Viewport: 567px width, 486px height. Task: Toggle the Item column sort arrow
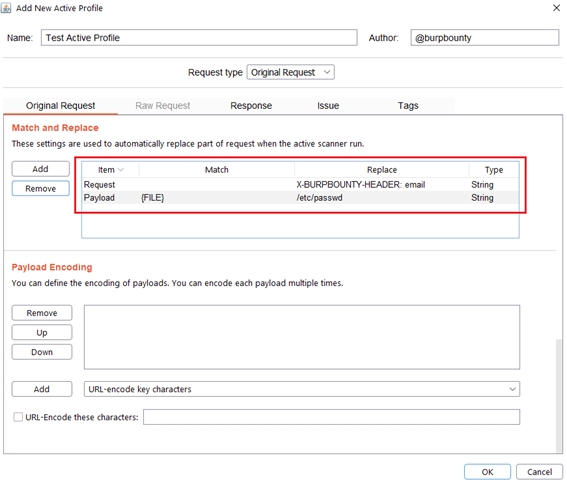[121, 170]
